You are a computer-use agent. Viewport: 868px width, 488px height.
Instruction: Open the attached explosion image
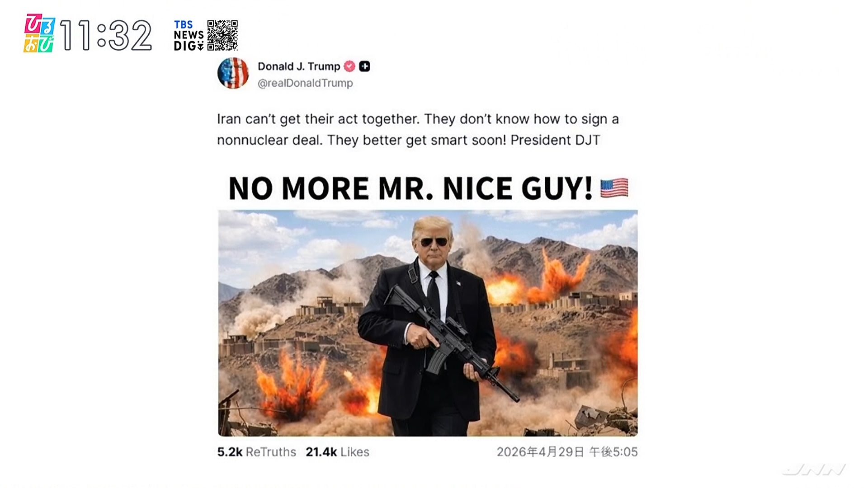tap(428, 323)
